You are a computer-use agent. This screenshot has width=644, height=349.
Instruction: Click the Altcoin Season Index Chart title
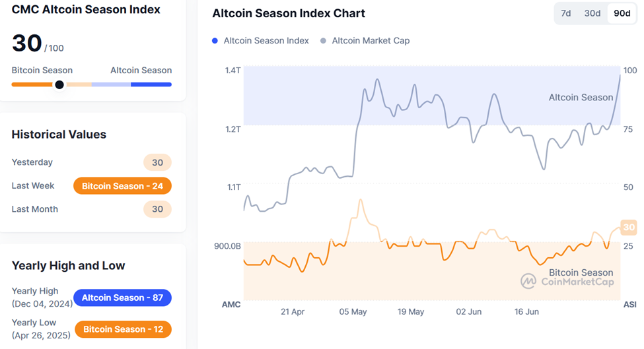point(289,14)
